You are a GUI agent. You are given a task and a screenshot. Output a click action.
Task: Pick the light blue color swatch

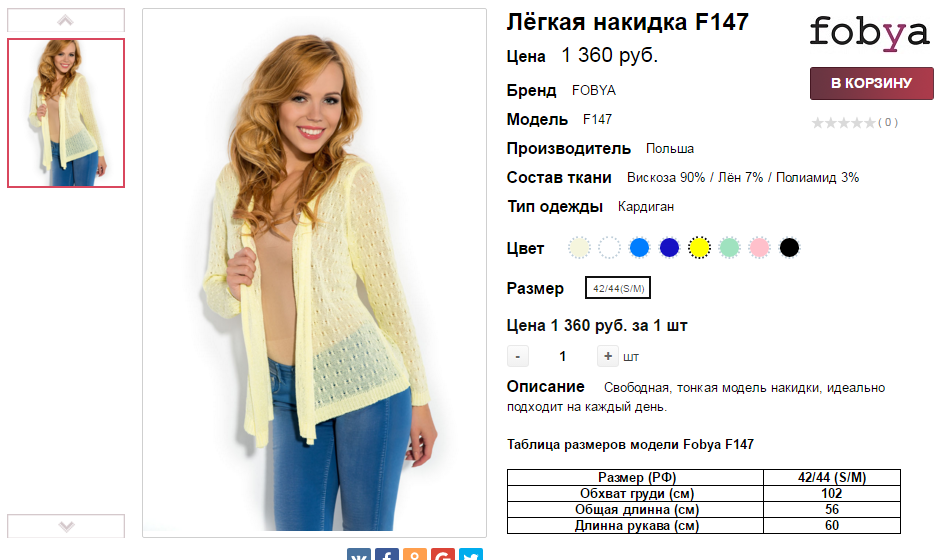tap(639, 247)
